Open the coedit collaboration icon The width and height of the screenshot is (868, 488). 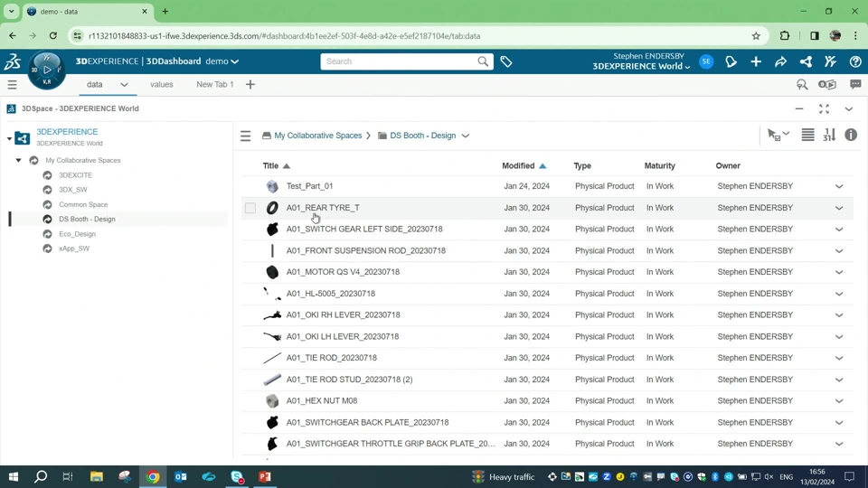click(827, 85)
